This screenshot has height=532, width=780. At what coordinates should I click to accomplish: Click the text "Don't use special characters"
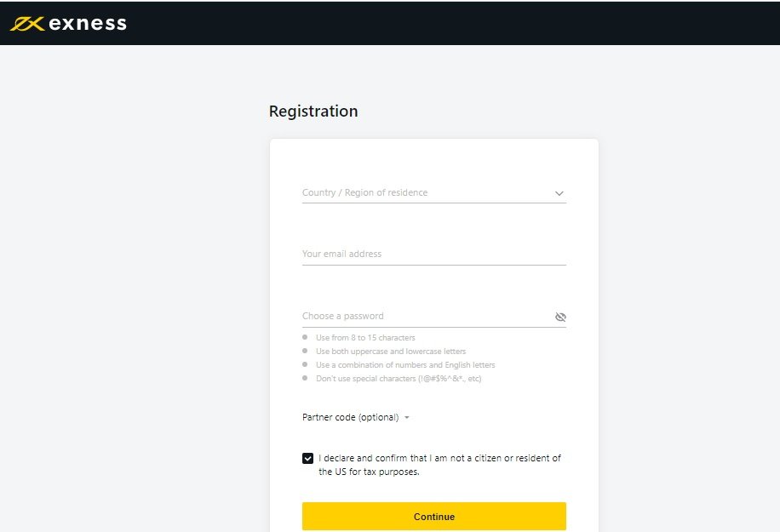coord(399,379)
